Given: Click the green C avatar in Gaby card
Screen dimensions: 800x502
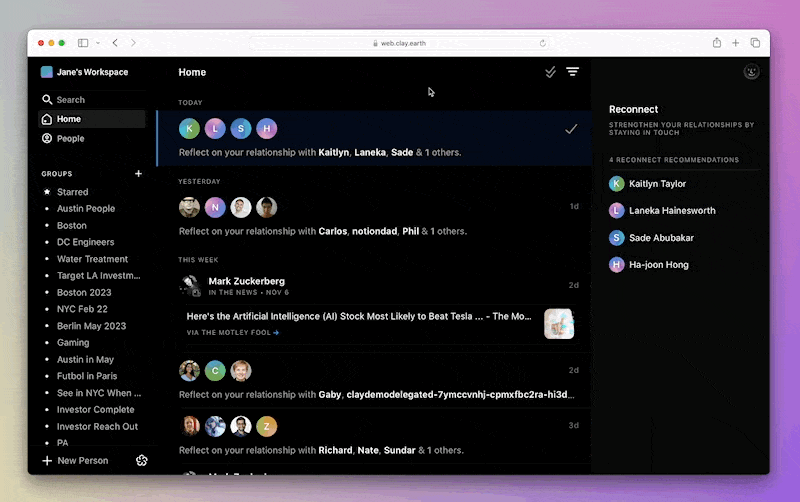Looking at the screenshot, I should (x=215, y=371).
